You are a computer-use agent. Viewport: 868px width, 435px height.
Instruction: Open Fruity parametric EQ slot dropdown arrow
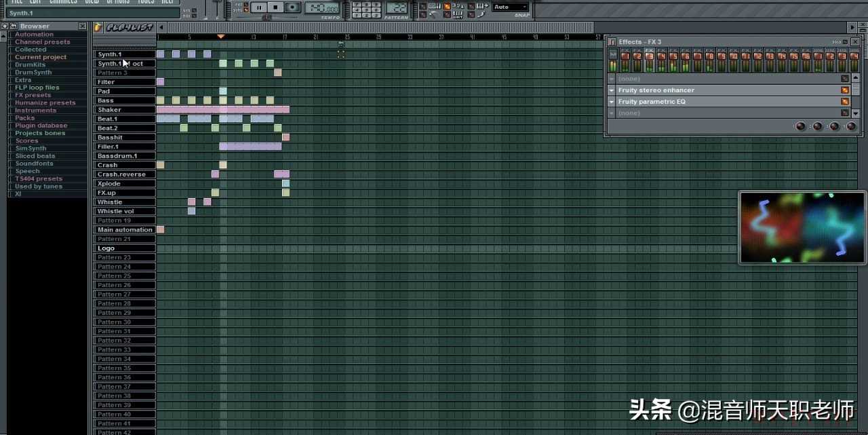click(612, 102)
